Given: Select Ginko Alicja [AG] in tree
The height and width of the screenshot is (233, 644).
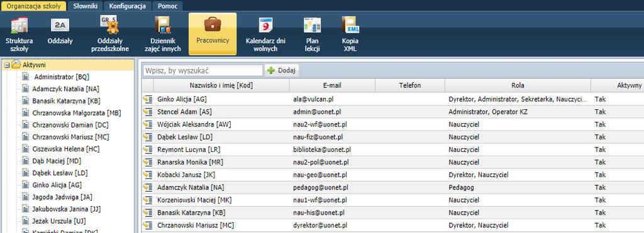Looking at the screenshot, I should [57, 185].
